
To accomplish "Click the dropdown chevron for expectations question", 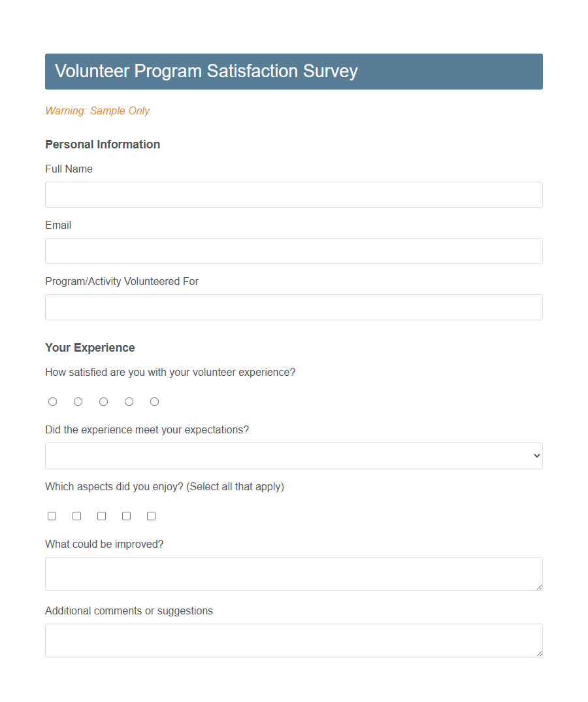I will [536, 456].
